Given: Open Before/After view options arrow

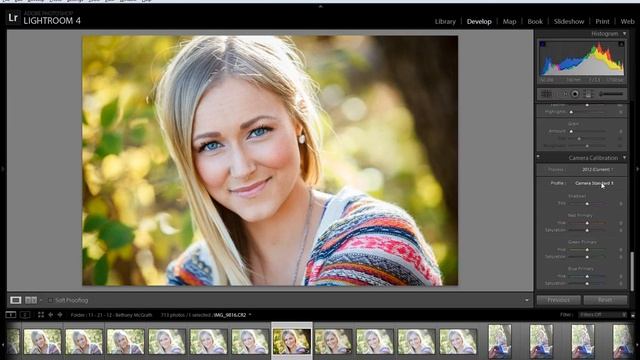Looking at the screenshot, I should [40, 300].
